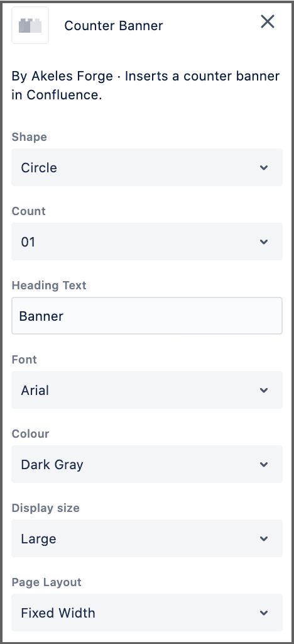Click the Page Layout field label

[x=46, y=582]
